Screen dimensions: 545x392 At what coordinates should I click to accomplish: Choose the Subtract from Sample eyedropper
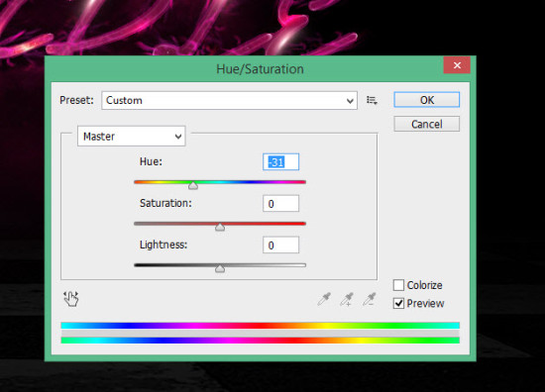click(370, 299)
